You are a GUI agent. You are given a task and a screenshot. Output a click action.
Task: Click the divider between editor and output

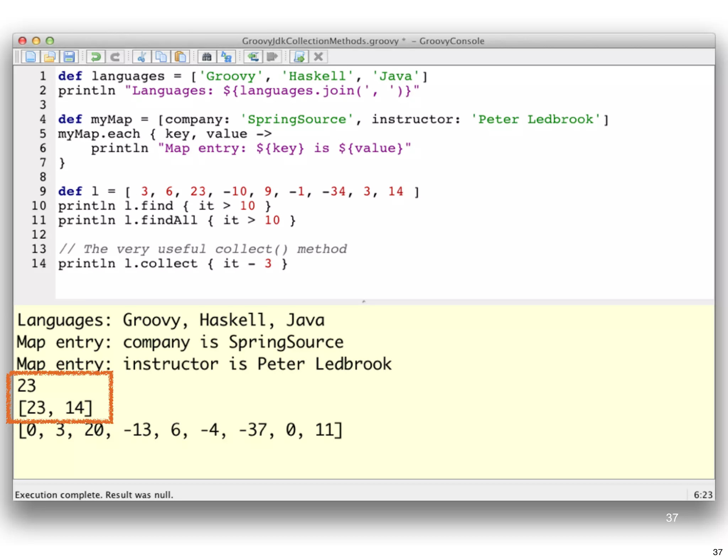364,302
